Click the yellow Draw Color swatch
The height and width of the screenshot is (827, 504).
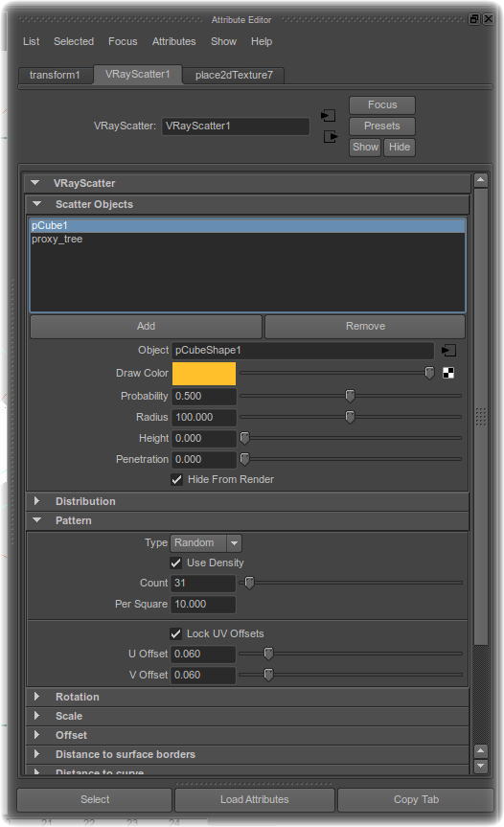(x=204, y=374)
